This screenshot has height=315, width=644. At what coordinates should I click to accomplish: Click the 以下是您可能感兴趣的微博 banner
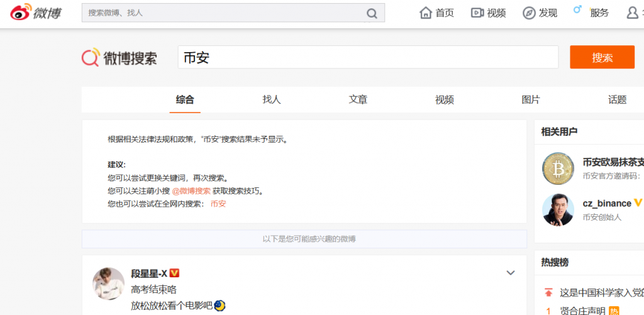304,239
